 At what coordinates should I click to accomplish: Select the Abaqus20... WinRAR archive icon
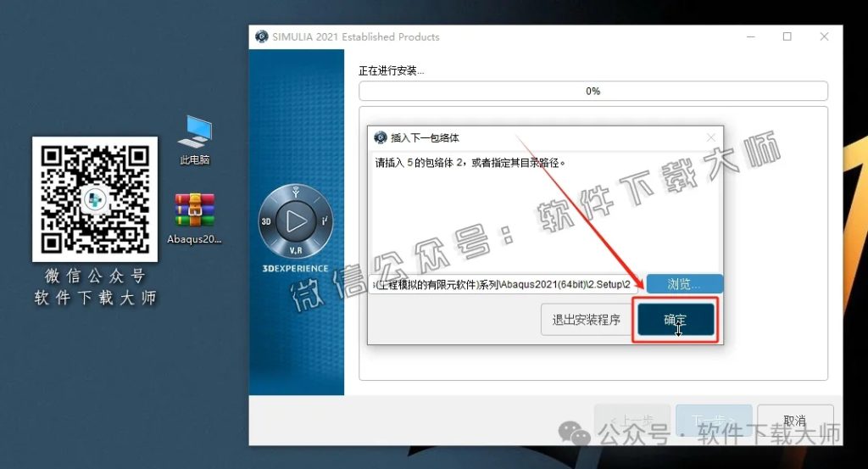(194, 219)
